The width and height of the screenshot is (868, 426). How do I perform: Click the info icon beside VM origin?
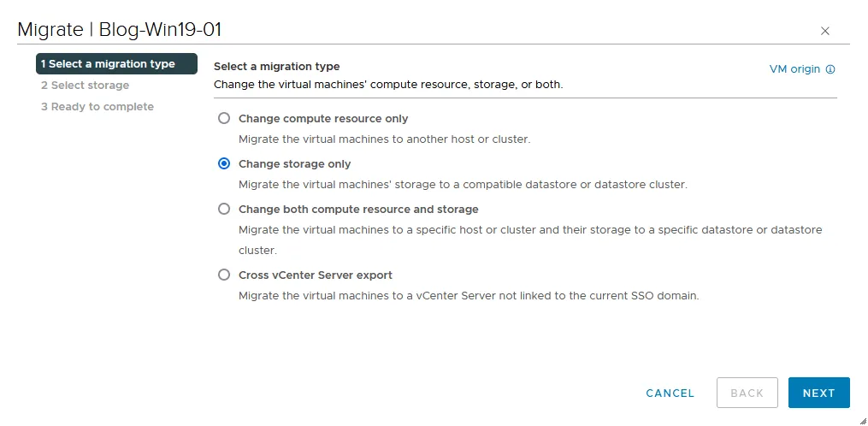click(x=830, y=69)
